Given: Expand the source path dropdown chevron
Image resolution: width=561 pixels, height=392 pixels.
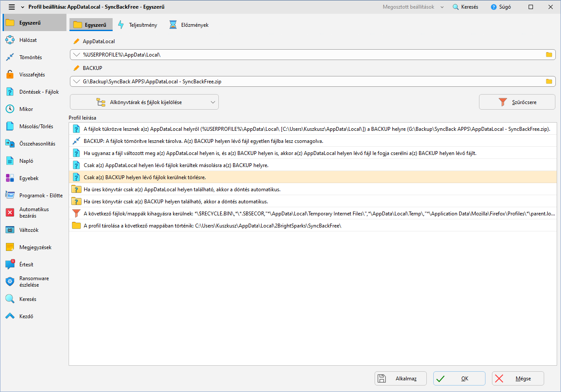Looking at the screenshot, I should [x=76, y=55].
